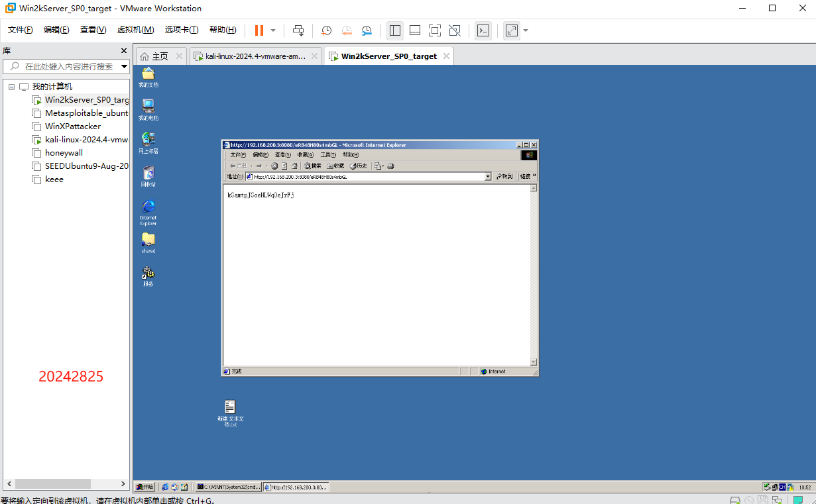
Task: Click the IE Forward arrow button
Action: [x=259, y=166]
